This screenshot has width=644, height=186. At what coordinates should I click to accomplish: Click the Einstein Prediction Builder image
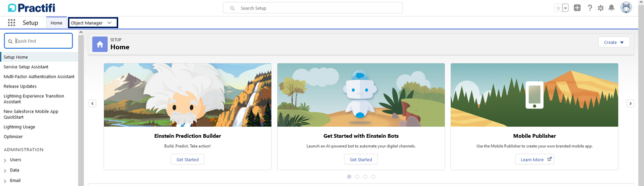pyautogui.click(x=188, y=95)
